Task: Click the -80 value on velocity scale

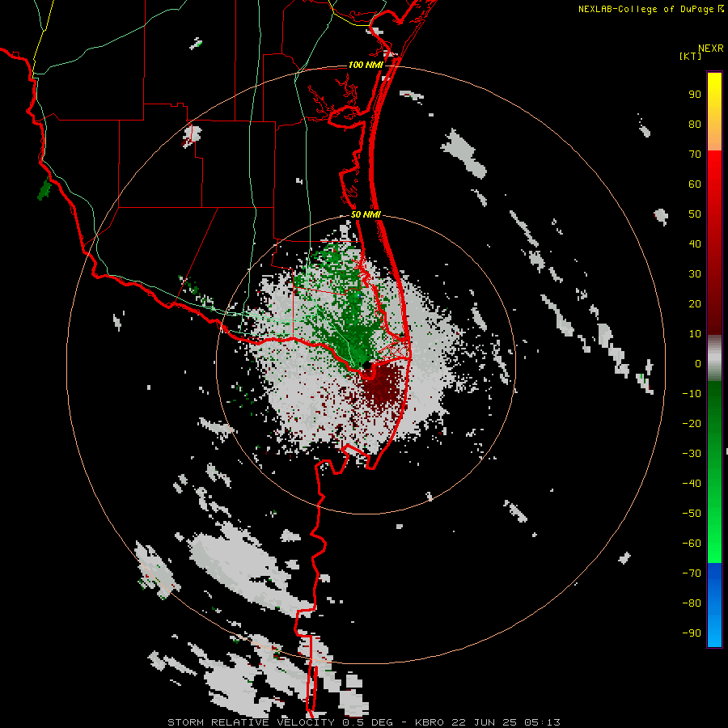Action: [x=692, y=603]
